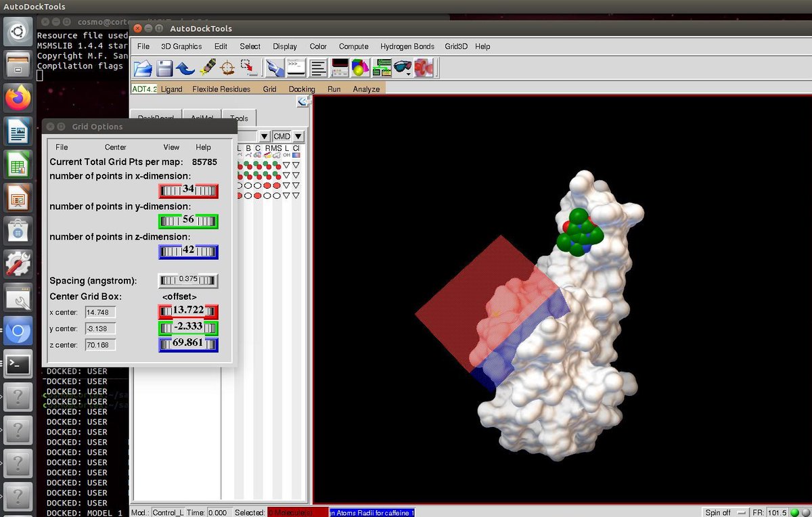Open File menu in Grid Options
Screen dimensions: 812x517
[62, 147]
